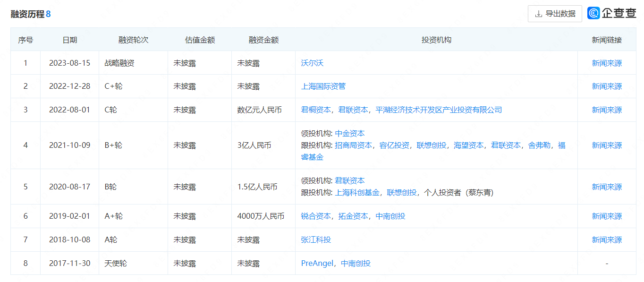Open investor link 拓金资本
The height and width of the screenshot is (282, 644).
pyautogui.click(x=353, y=216)
